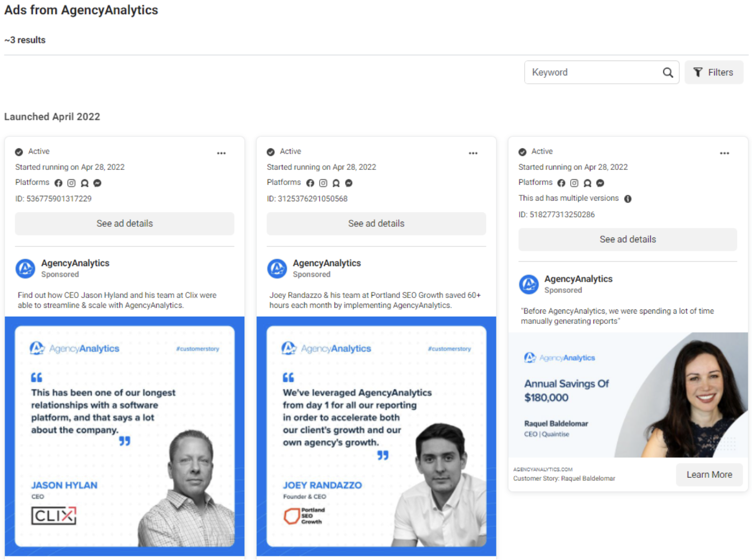The image size is (752, 560).
Task: See ad details for ad 536775901317229
Action: point(124,224)
